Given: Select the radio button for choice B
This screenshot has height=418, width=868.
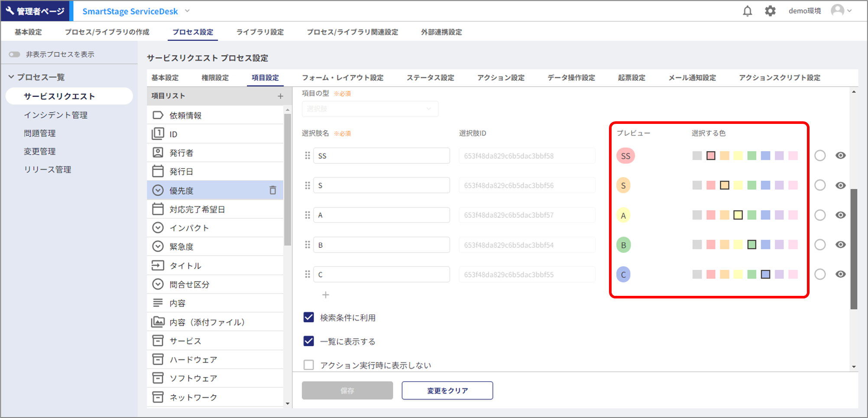Looking at the screenshot, I should click(820, 245).
